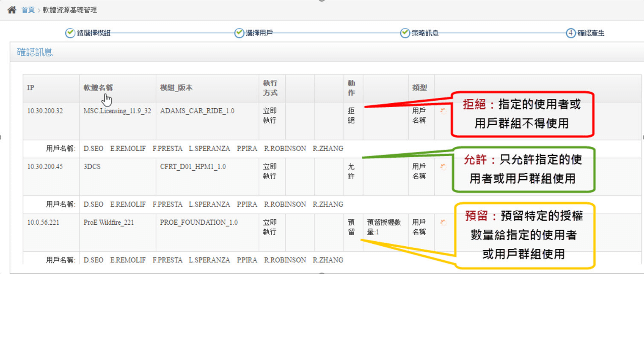This screenshot has width=644, height=362.
Task: Open the 首頁 breadcrumb link
Action: (28, 10)
